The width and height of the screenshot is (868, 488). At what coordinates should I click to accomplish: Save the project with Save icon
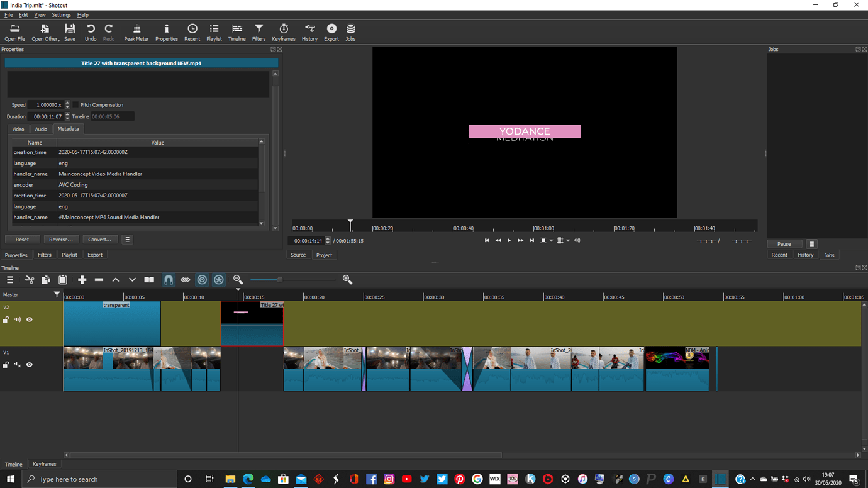(x=70, y=32)
